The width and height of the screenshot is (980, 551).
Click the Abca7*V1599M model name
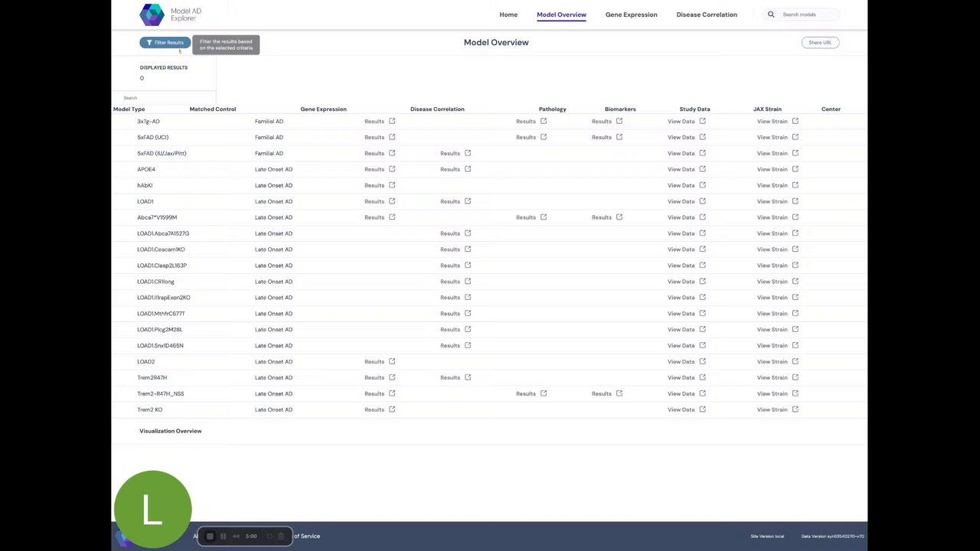coord(157,217)
